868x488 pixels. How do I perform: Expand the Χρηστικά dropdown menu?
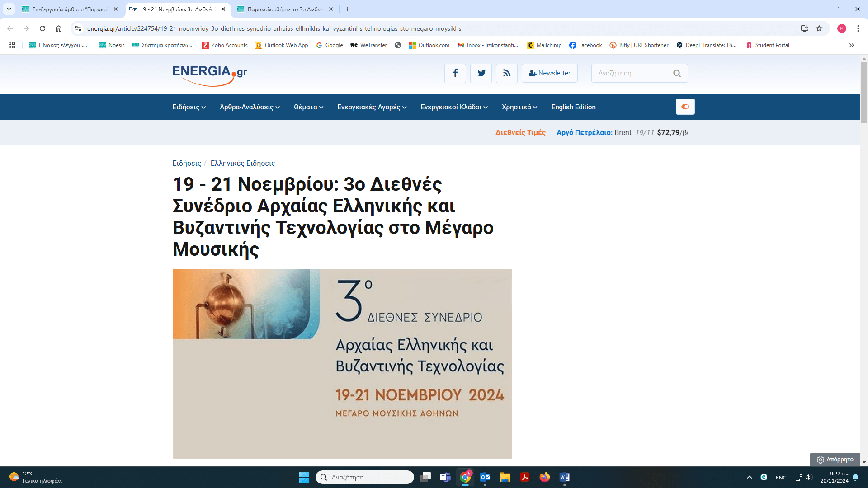point(519,107)
